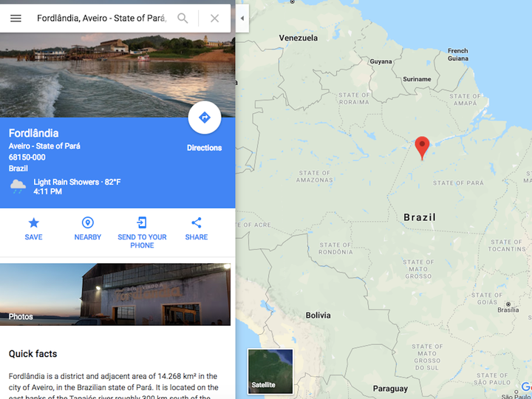Image resolution: width=532 pixels, height=399 pixels.
Task: Click the river header photo
Action: (117, 75)
